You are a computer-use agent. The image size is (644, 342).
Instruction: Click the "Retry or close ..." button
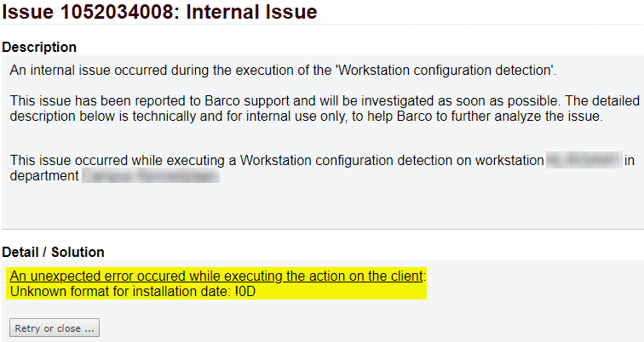pos(55,328)
